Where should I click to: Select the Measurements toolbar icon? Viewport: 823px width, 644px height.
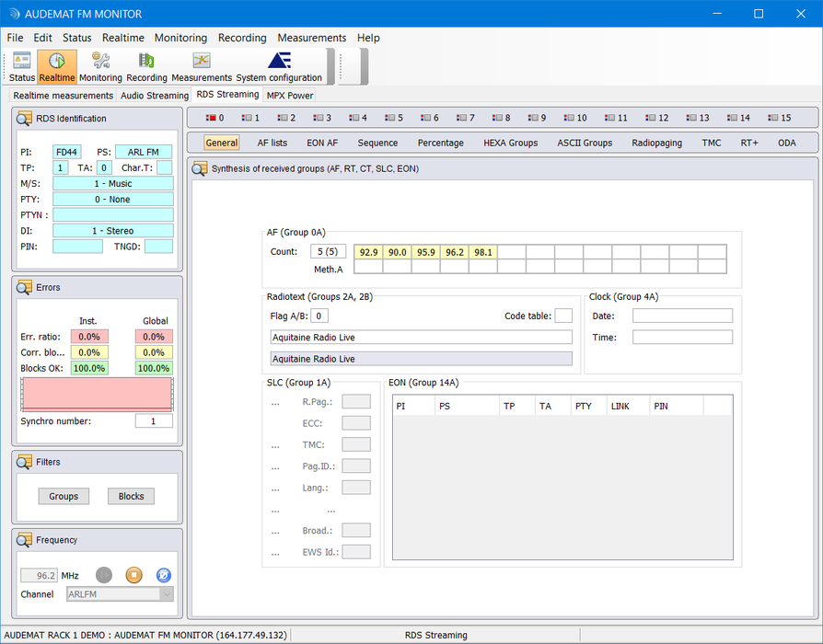pos(202,66)
